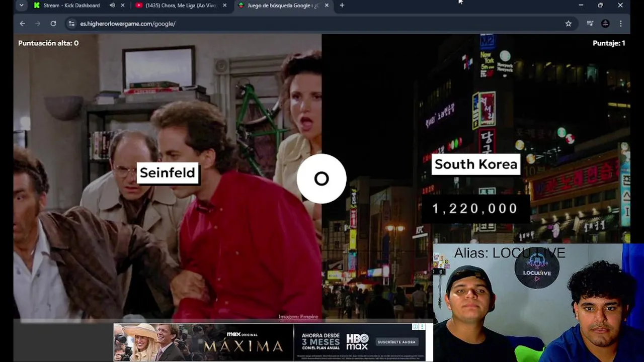
Task: Go back to the previous page
Action: click(x=22, y=24)
